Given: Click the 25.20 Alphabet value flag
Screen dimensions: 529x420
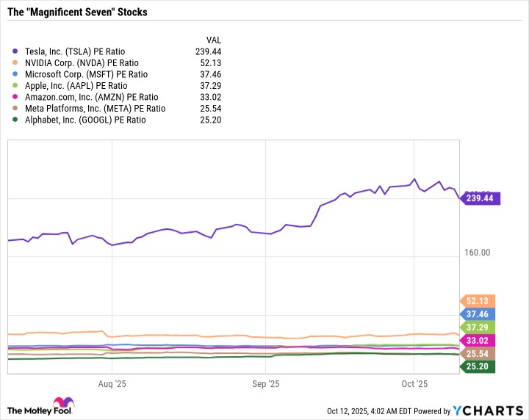Looking at the screenshot, I should [479, 366].
